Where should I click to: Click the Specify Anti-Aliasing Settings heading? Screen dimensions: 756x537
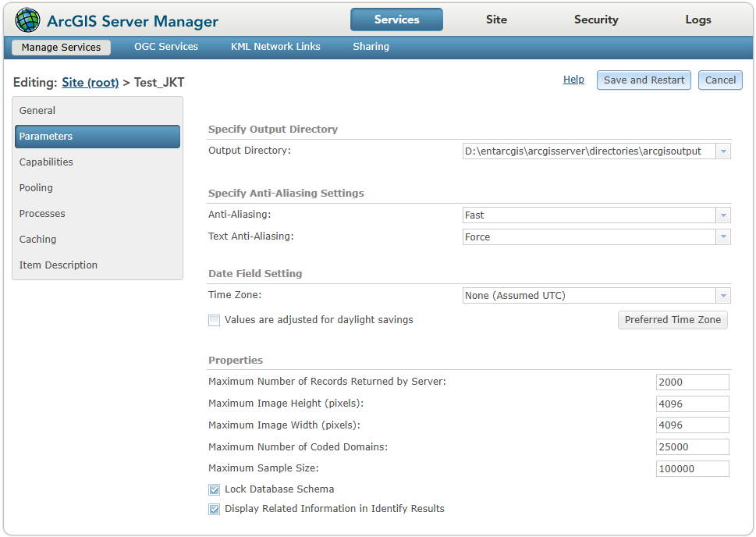tap(286, 193)
